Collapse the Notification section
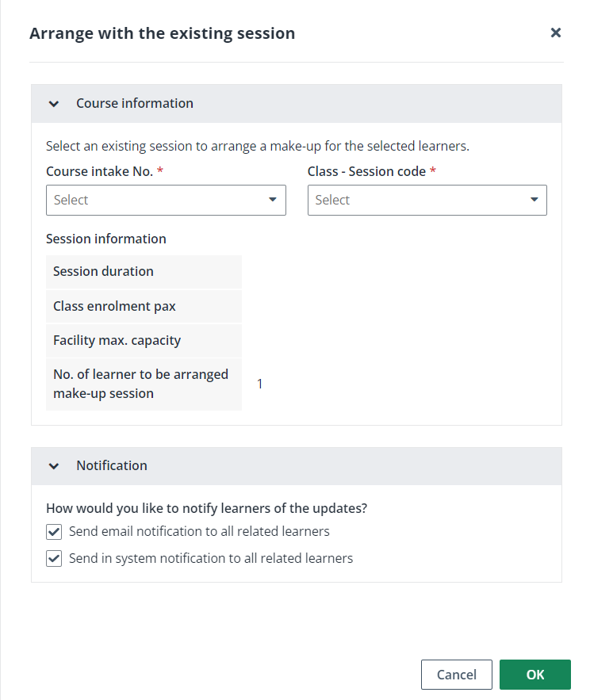 [x=111, y=465]
